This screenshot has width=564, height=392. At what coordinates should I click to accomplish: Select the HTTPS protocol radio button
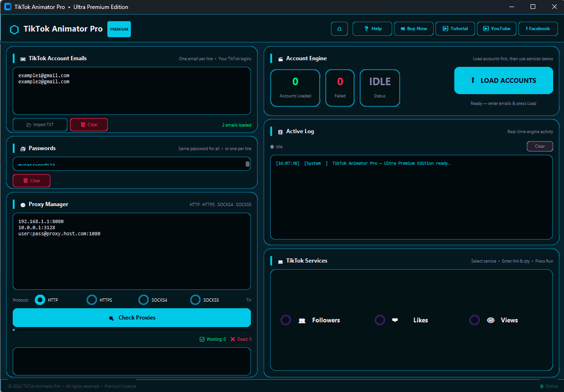(x=92, y=300)
